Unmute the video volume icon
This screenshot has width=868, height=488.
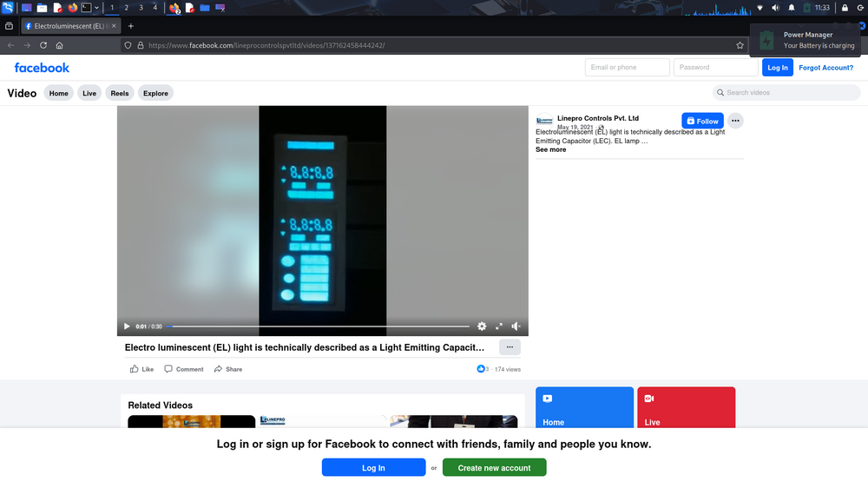[516, 326]
